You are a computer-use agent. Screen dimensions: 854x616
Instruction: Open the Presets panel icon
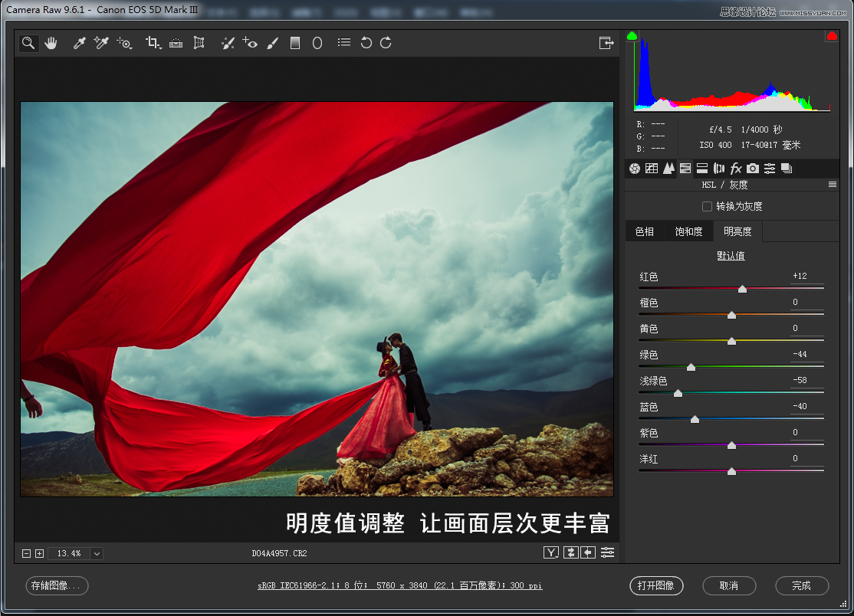click(770, 169)
